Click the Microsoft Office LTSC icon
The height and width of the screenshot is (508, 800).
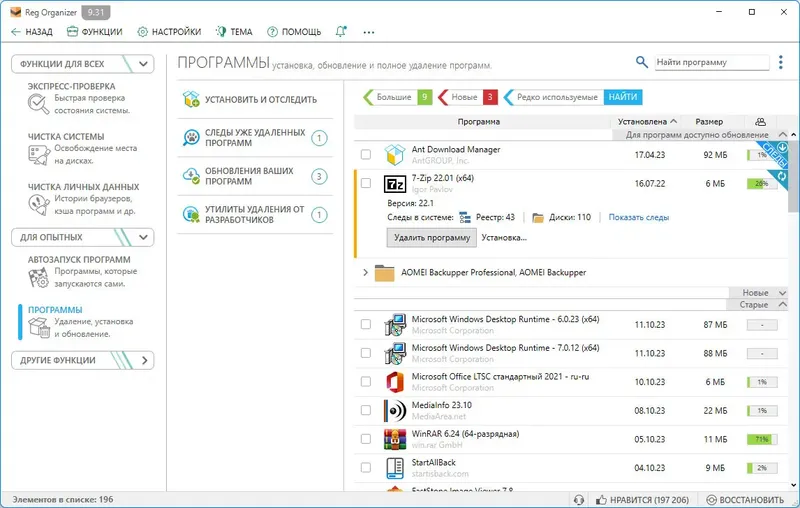pyautogui.click(x=394, y=382)
